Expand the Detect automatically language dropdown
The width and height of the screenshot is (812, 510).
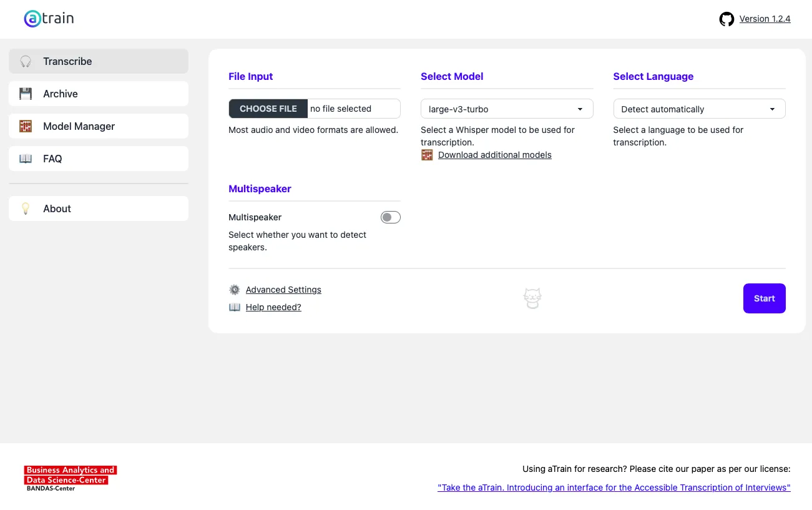tap(699, 109)
